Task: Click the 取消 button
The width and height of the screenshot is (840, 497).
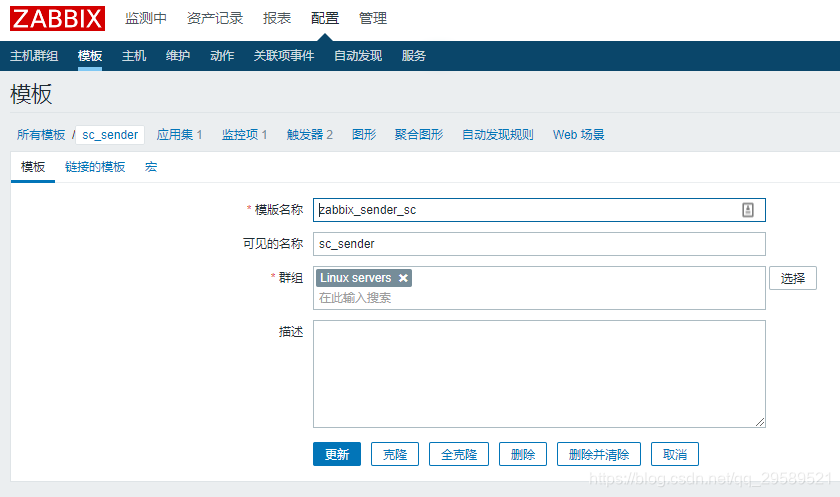Action: 675,454
